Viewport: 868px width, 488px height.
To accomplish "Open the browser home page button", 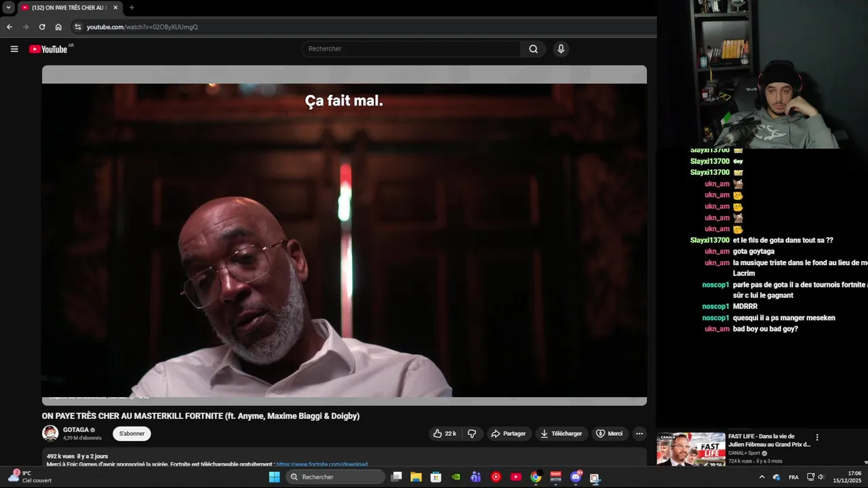I will [x=58, y=27].
